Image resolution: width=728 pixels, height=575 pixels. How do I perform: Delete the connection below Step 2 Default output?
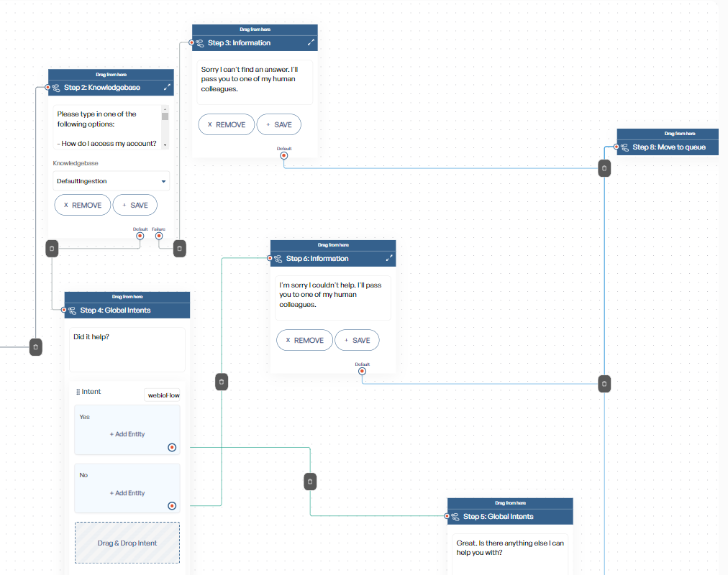coord(52,249)
